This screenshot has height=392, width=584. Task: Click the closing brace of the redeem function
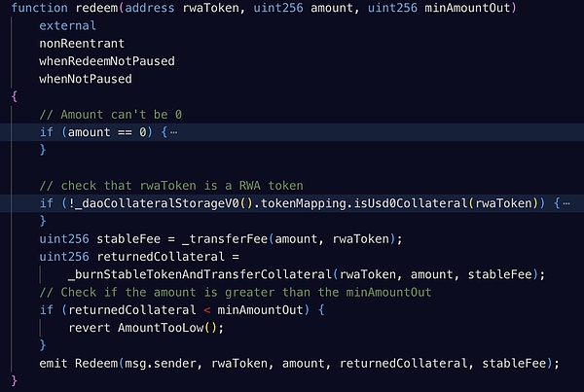coord(15,379)
